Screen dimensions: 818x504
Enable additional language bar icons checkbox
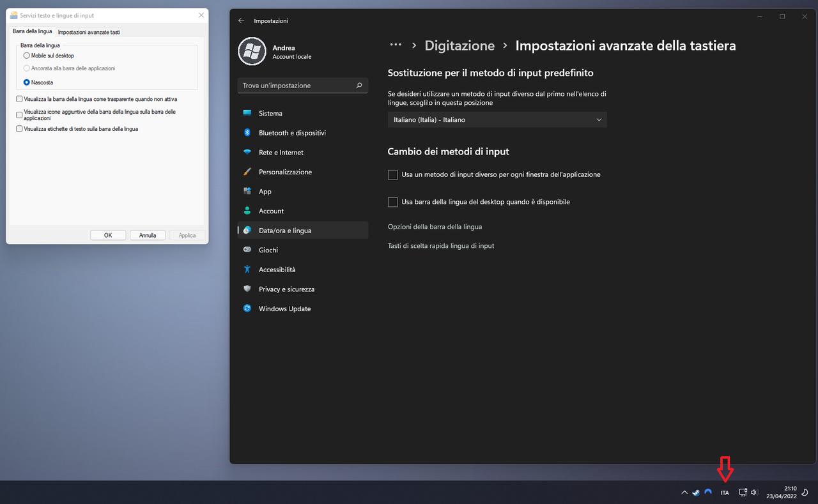[19, 115]
